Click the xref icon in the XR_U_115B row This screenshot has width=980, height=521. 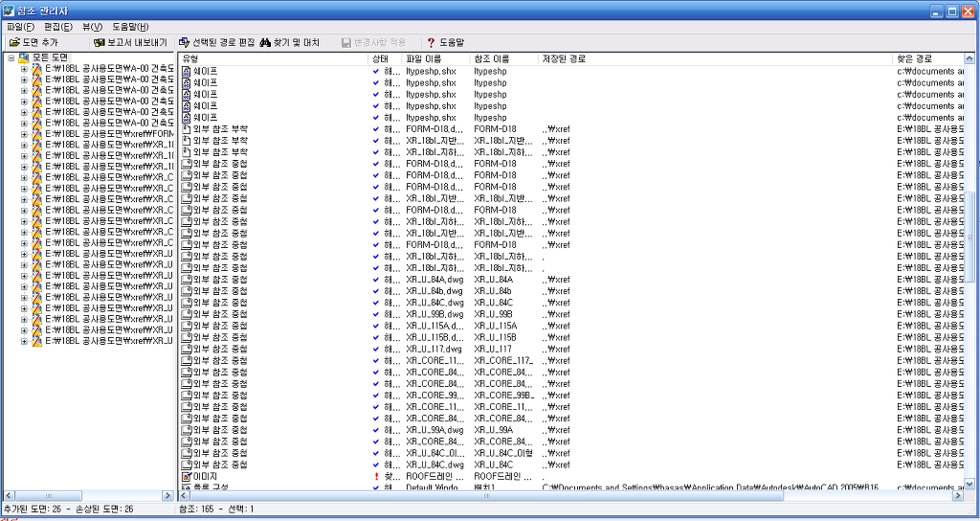pyautogui.click(x=187, y=337)
